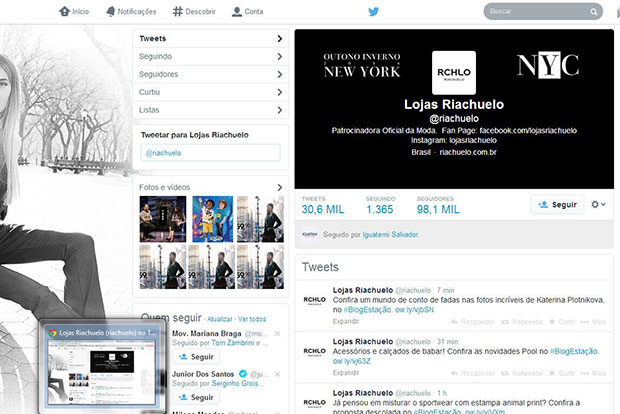Click Chrome window preview thumbnail
This screenshot has height=414, width=620.
pos(102,372)
